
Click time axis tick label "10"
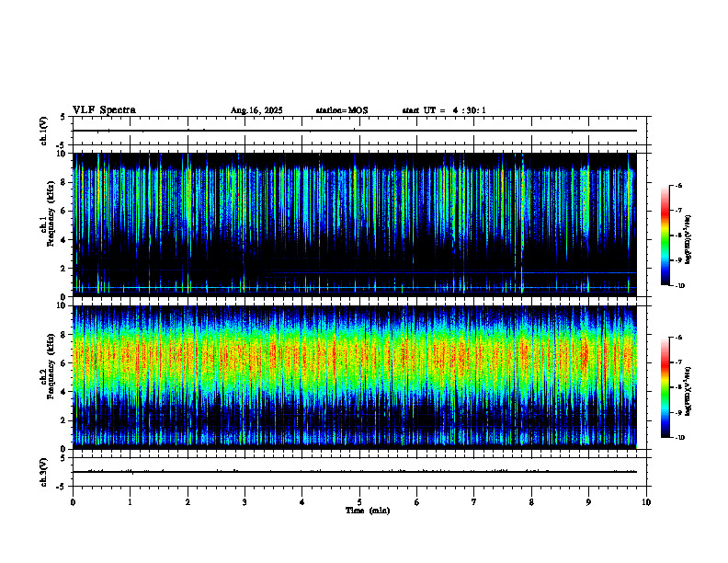[646, 502]
